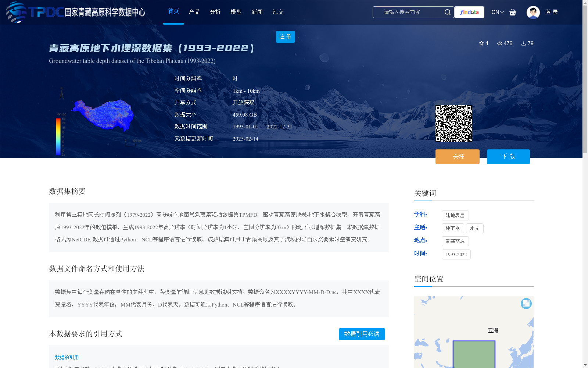
Task: Open the 产品 menu
Action: coord(194,12)
